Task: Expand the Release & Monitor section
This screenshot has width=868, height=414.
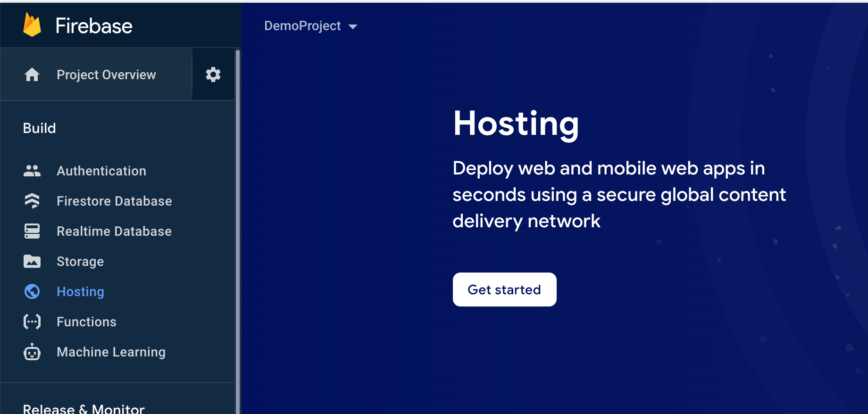Action: click(x=84, y=408)
